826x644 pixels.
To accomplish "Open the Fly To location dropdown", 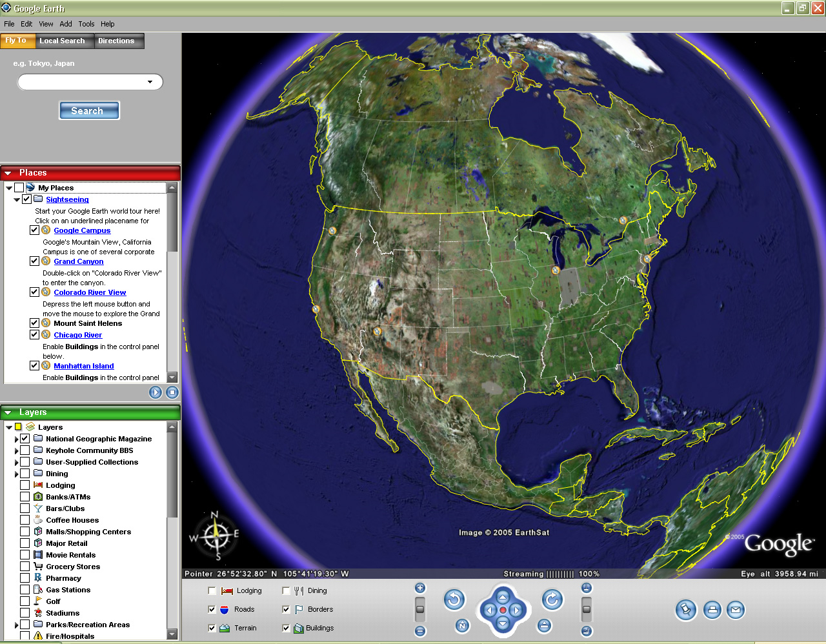I will 150,82.
